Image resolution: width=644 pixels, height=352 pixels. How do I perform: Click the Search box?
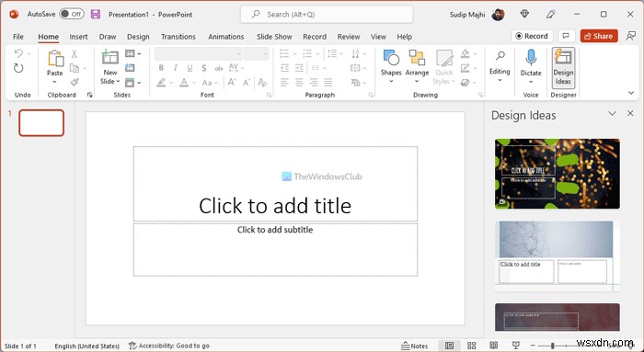pyautogui.click(x=327, y=15)
